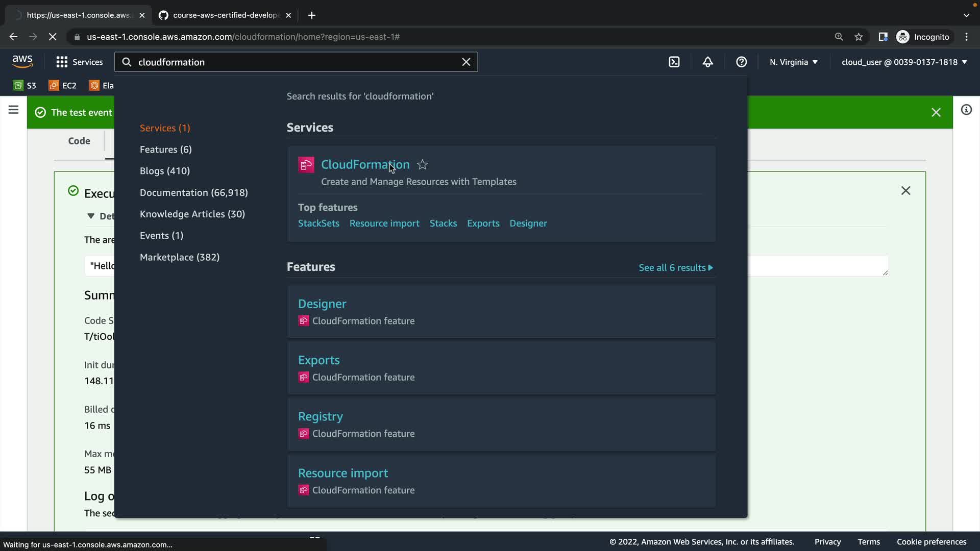This screenshot has height=551, width=980.
Task: Open the cloud_user account dropdown
Action: [904, 62]
